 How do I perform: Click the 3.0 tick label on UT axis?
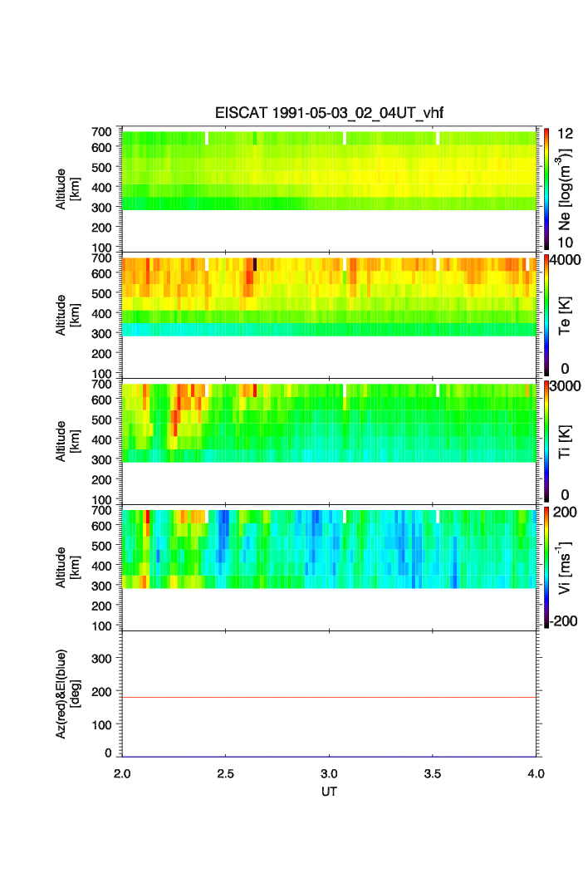click(x=329, y=774)
